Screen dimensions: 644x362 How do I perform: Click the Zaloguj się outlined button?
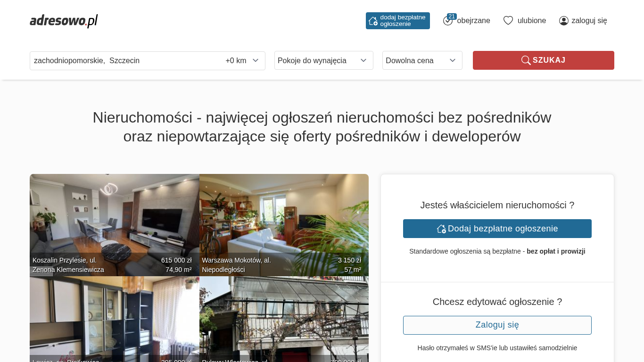tap(497, 325)
